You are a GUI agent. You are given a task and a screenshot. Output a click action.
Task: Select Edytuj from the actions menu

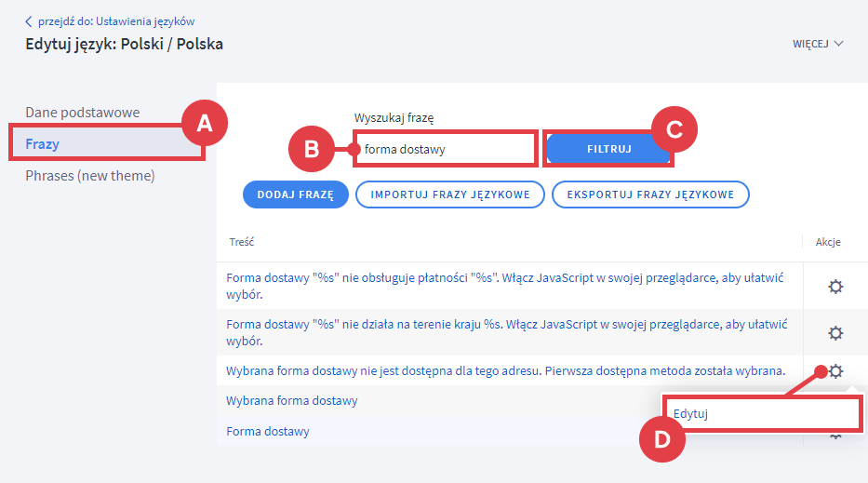[690, 413]
